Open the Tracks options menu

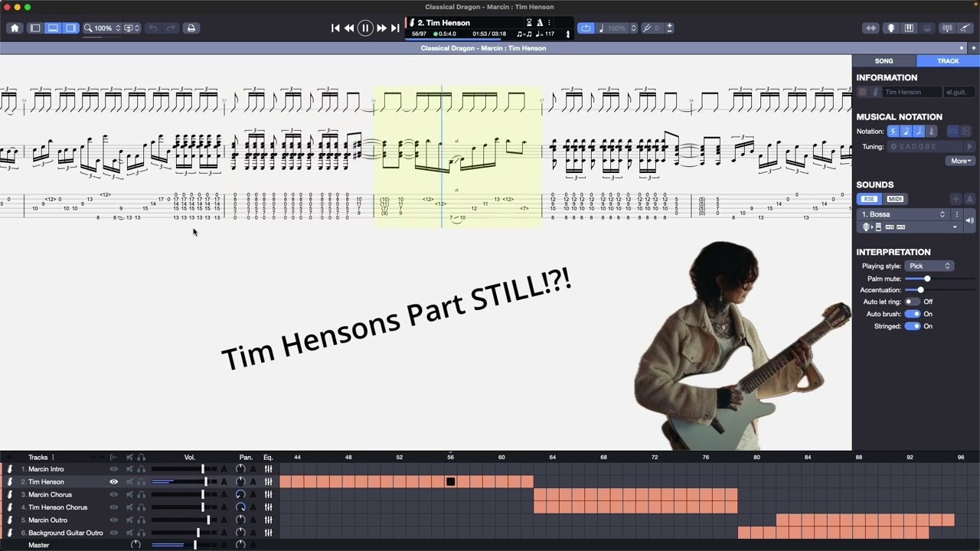[53, 458]
